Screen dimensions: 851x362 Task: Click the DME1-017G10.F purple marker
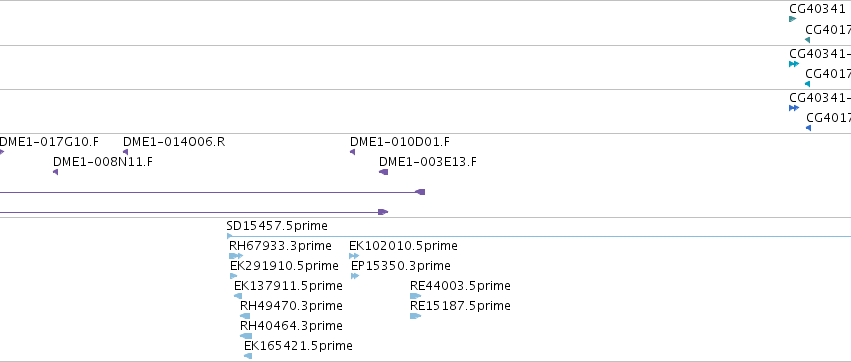pos(2,152)
